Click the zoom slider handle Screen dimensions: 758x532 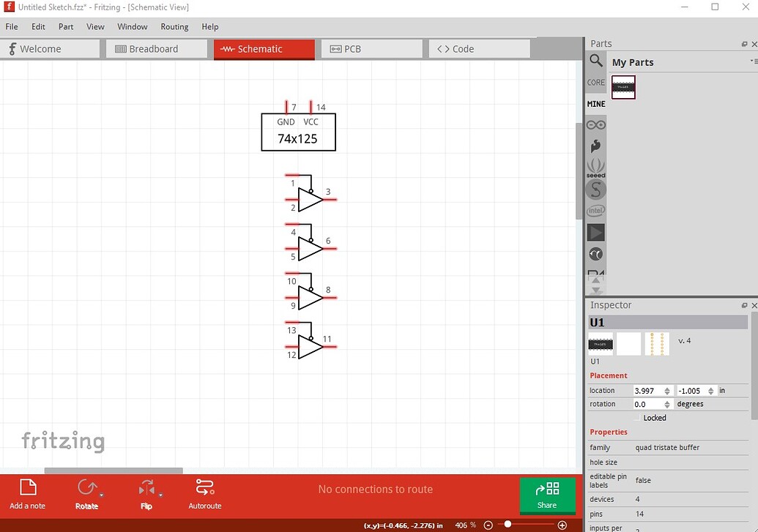point(508,524)
